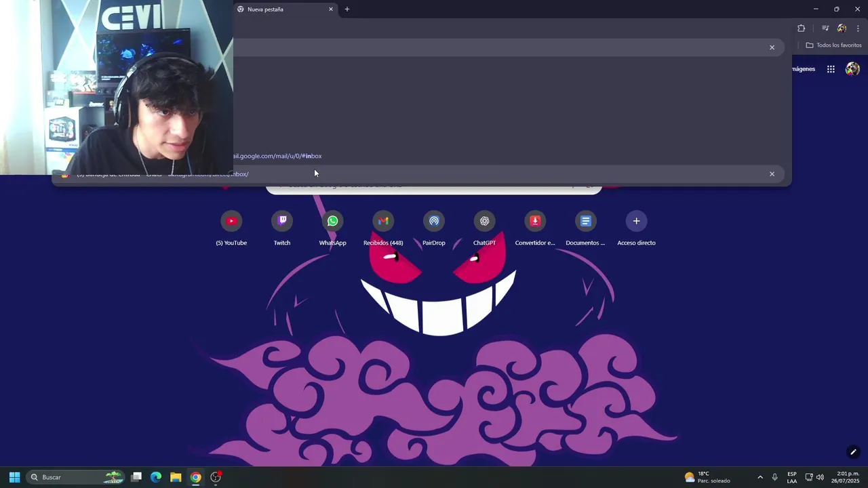Click the Chrome taskbar icon
This screenshot has width=868, height=488.
[x=195, y=477]
